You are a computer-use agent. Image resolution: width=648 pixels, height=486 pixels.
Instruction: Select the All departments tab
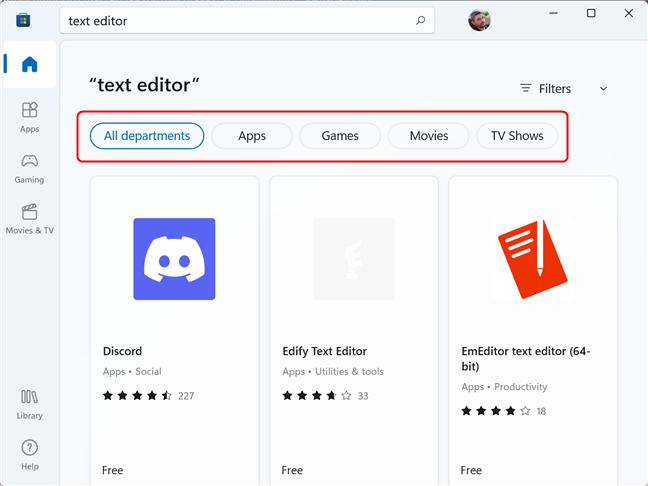147,136
